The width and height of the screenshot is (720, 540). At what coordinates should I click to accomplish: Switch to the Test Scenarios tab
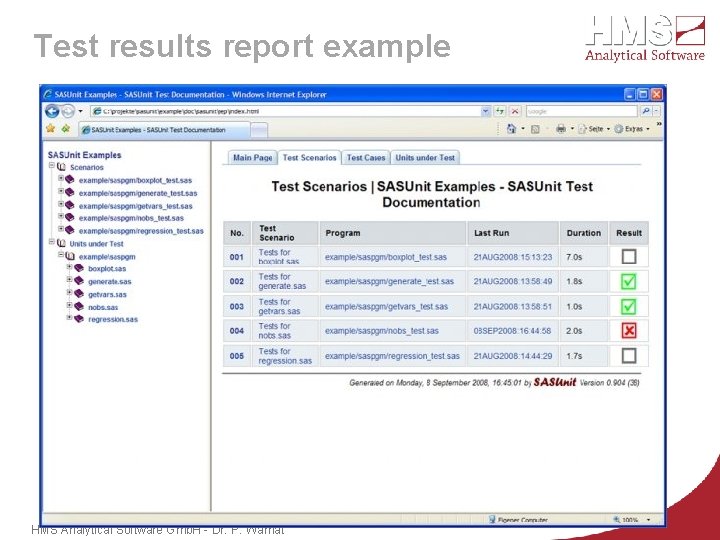tap(309, 158)
